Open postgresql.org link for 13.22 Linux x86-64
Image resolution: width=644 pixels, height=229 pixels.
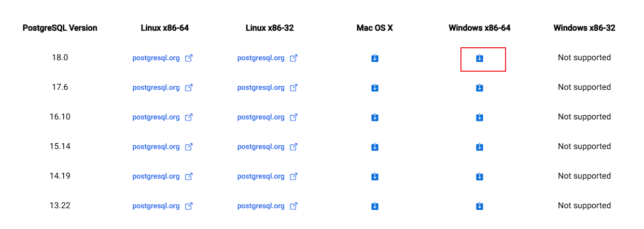coord(156,206)
